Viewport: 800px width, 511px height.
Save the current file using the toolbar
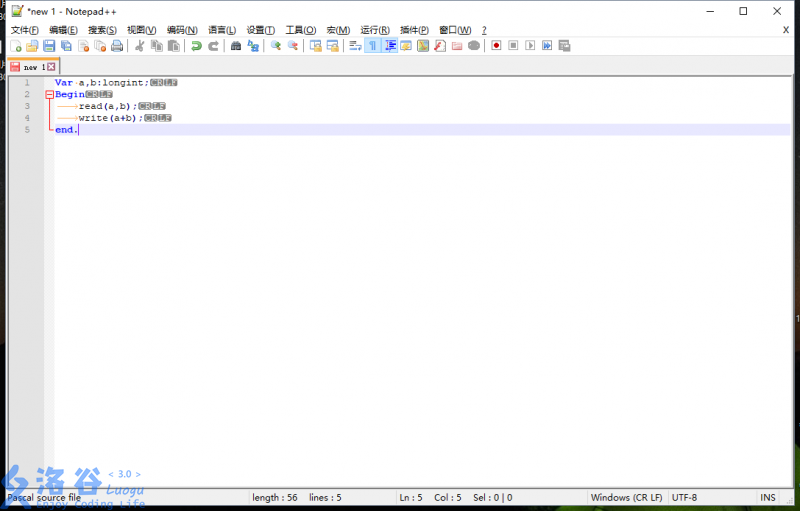(49, 46)
